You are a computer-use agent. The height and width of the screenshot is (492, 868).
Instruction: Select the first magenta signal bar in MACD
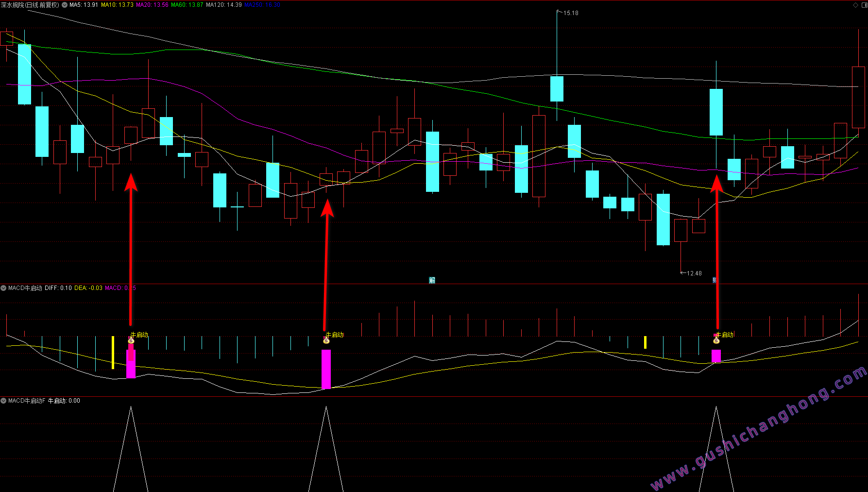coord(131,363)
